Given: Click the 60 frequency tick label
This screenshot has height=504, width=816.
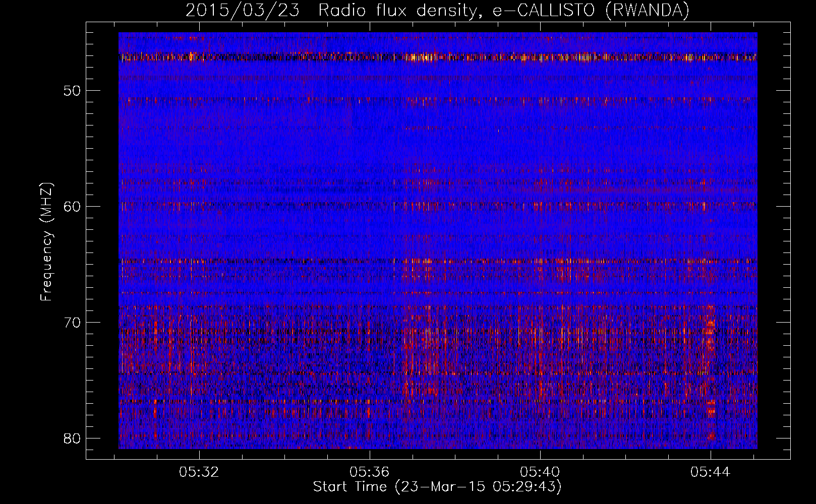Looking at the screenshot, I should tap(73, 207).
